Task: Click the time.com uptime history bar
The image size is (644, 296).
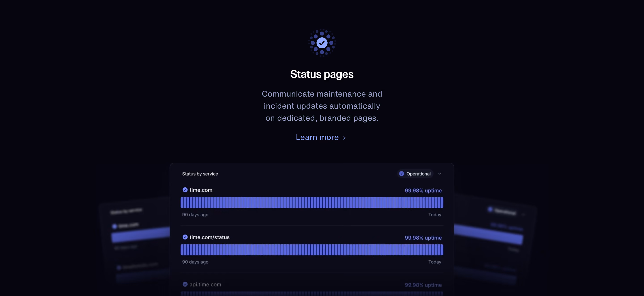Action: click(x=312, y=203)
